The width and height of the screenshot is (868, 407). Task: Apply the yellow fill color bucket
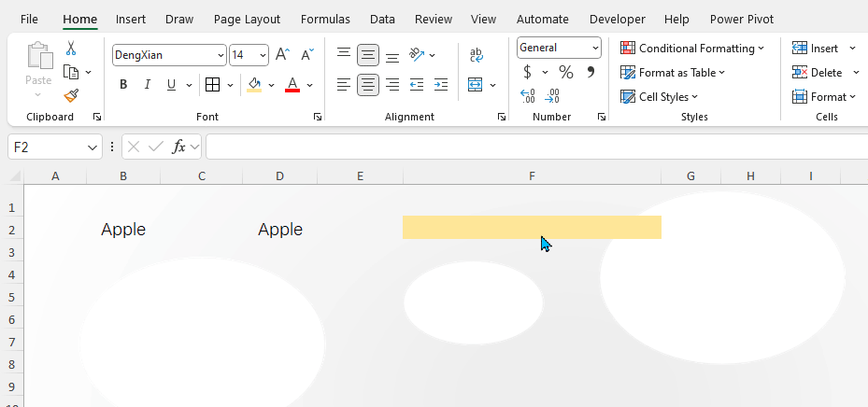tap(254, 85)
